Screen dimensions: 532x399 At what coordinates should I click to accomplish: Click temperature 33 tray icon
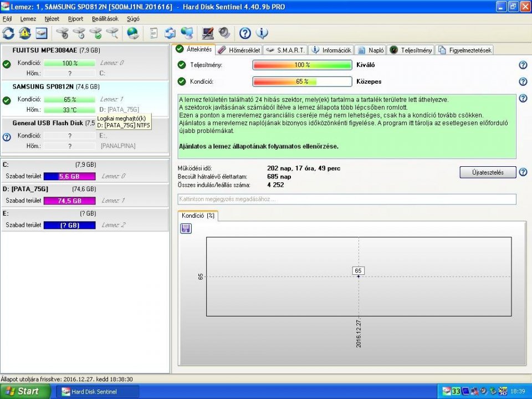pyautogui.click(x=456, y=391)
